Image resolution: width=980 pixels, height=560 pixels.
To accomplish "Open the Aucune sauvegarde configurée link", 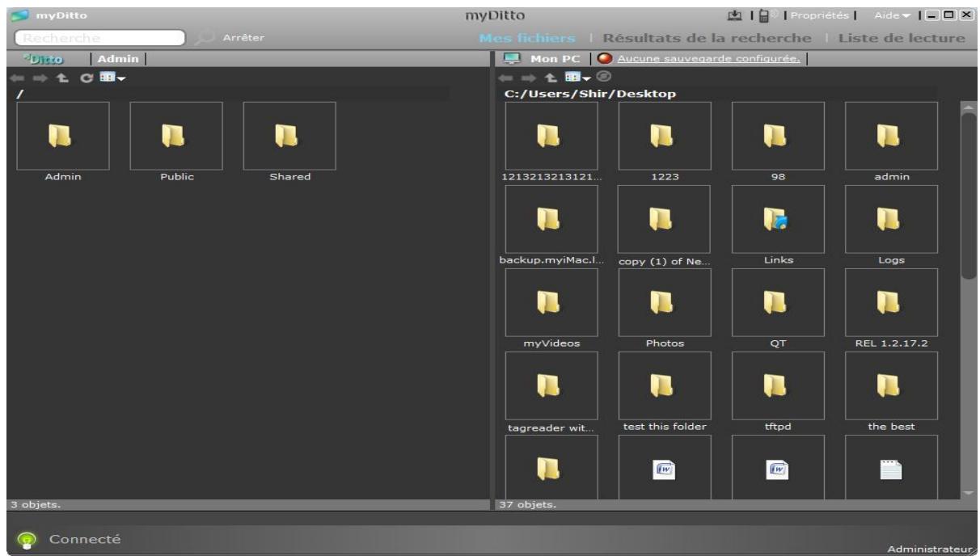I will (x=709, y=58).
